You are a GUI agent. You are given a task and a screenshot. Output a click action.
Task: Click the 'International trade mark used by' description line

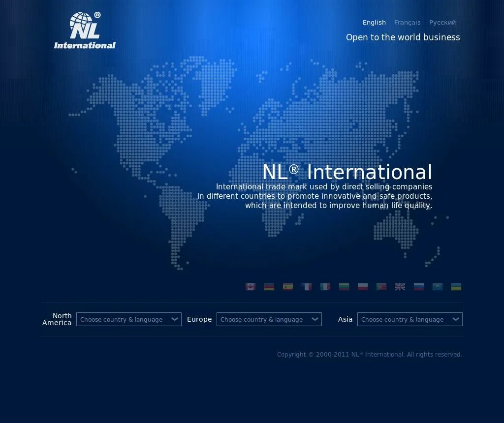pyautogui.click(x=324, y=186)
